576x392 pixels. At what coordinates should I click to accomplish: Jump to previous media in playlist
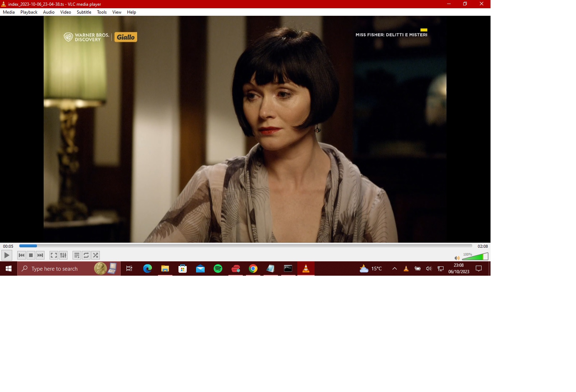pos(22,255)
